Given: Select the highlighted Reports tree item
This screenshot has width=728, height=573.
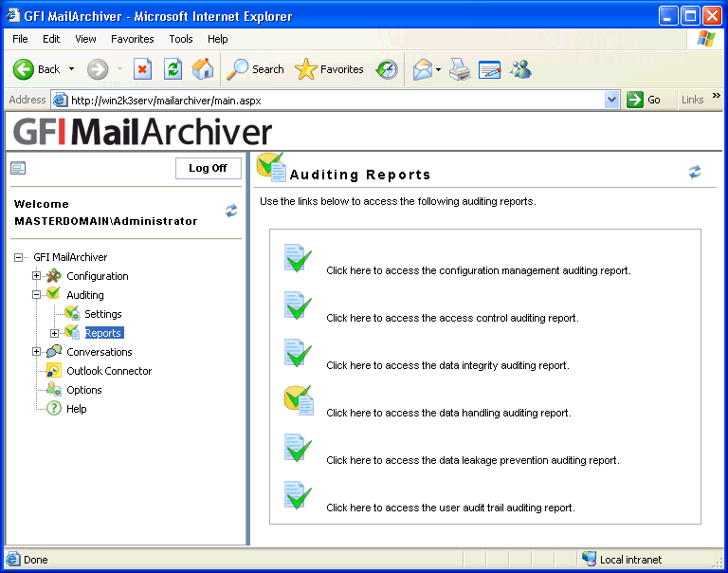Looking at the screenshot, I should [103, 333].
